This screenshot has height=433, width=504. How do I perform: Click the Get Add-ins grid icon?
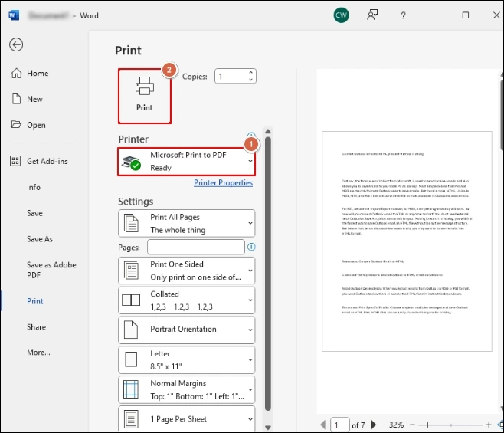15,161
